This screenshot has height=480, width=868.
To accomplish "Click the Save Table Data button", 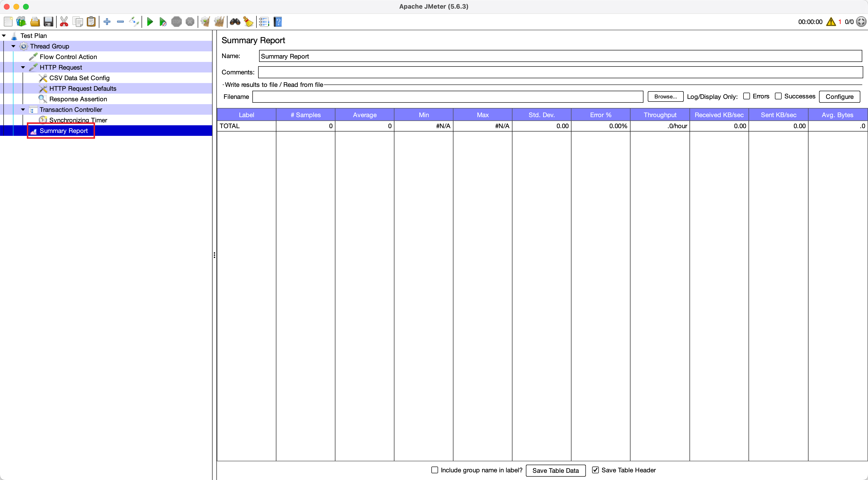I will pyautogui.click(x=555, y=471).
